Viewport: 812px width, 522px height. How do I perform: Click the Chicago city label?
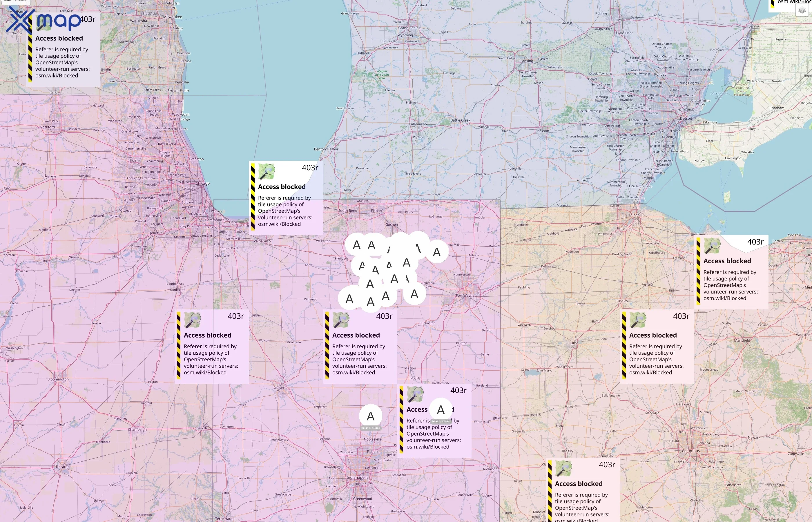click(x=203, y=183)
